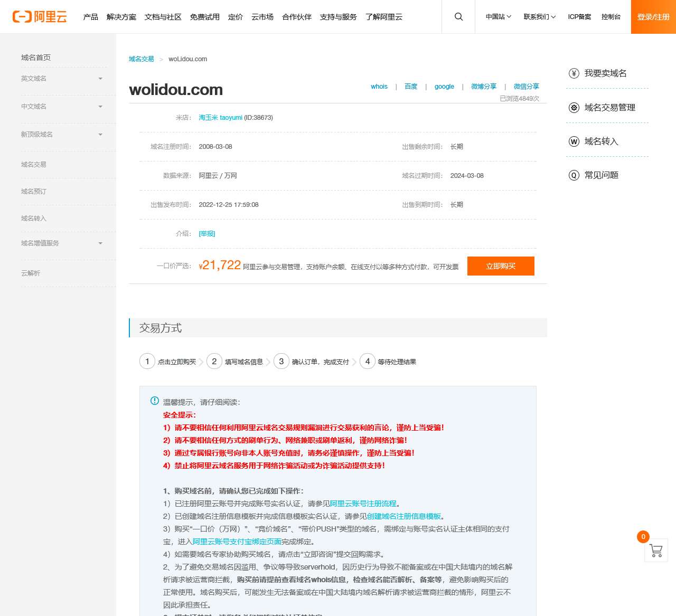Open 常见问题 FAQ link
Screen dimensions: 676x616
point(602,175)
